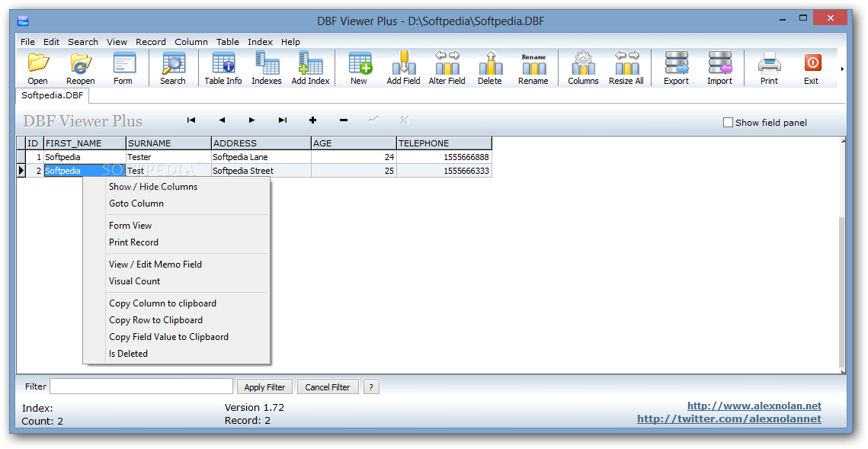Screen dimensions: 868x449
Task: Click the Apply Filter button
Action: [264, 387]
